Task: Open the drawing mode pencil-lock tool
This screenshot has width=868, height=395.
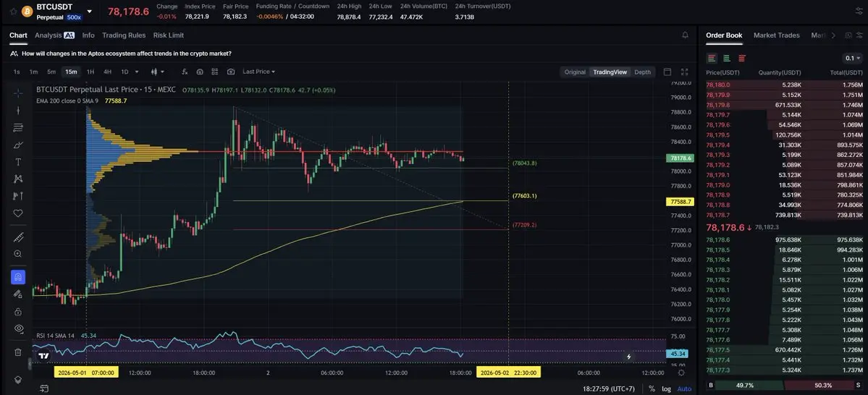Action: pos(17,294)
